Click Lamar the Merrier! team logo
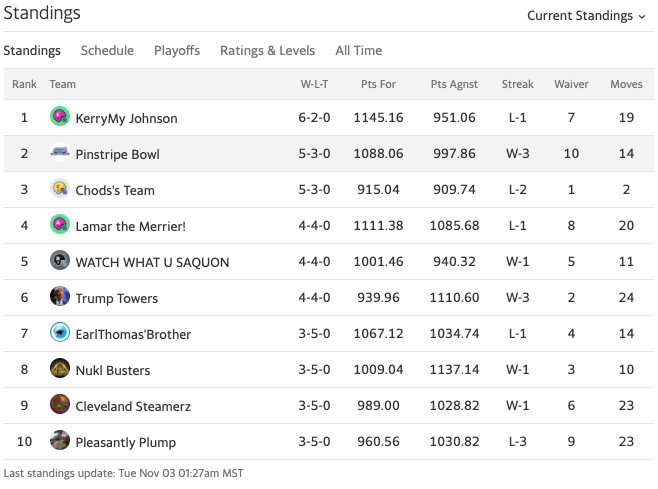658x489 pixels. coord(60,225)
